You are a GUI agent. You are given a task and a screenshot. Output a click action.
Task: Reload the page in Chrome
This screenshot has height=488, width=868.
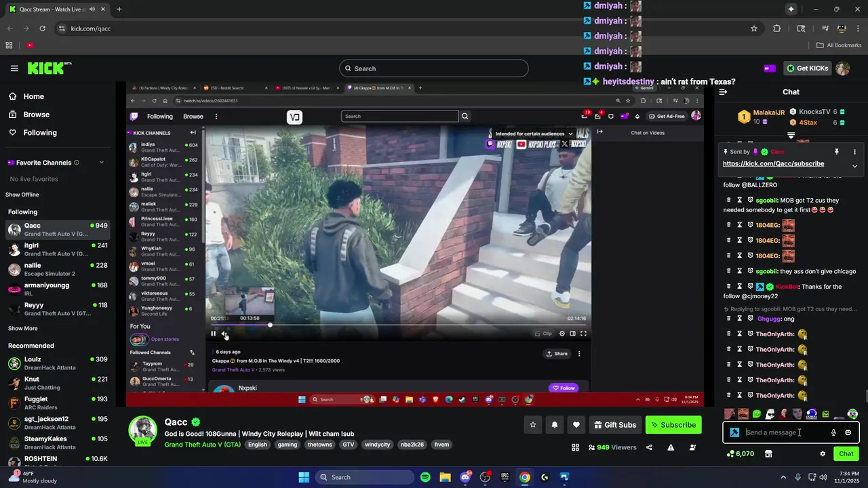pos(43,28)
